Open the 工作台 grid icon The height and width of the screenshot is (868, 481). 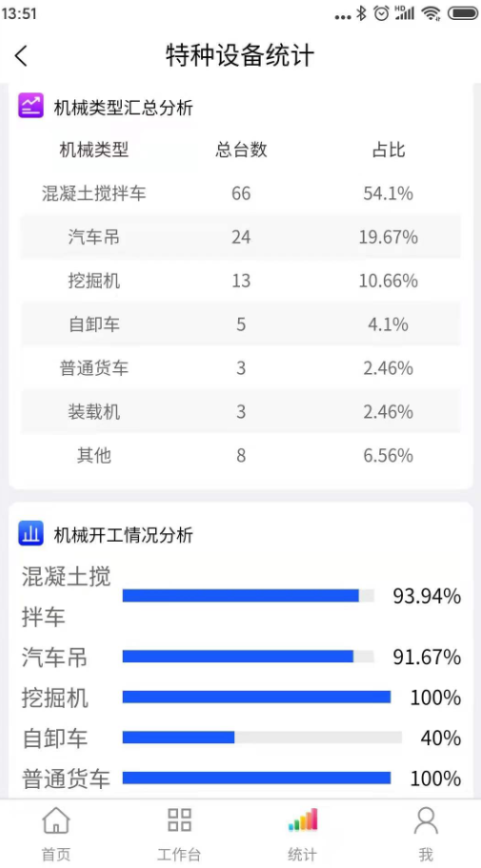179,819
